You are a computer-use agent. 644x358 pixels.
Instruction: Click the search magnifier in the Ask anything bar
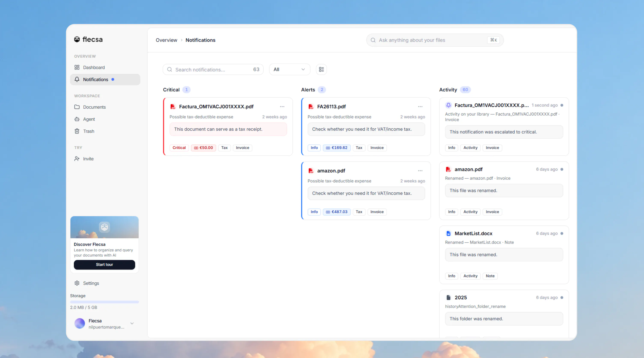373,40
